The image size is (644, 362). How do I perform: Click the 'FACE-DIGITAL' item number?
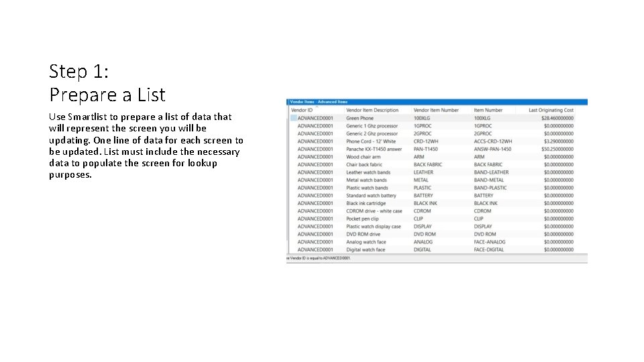point(489,250)
